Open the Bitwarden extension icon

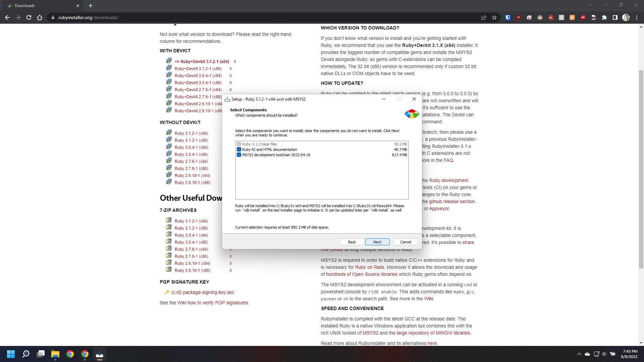click(x=508, y=17)
